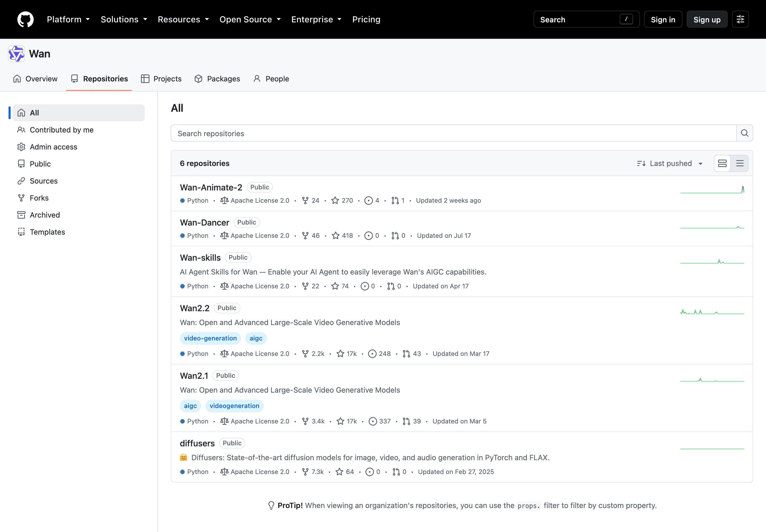Go to the Overview tab
This screenshot has width=766, height=532.
(35, 79)
